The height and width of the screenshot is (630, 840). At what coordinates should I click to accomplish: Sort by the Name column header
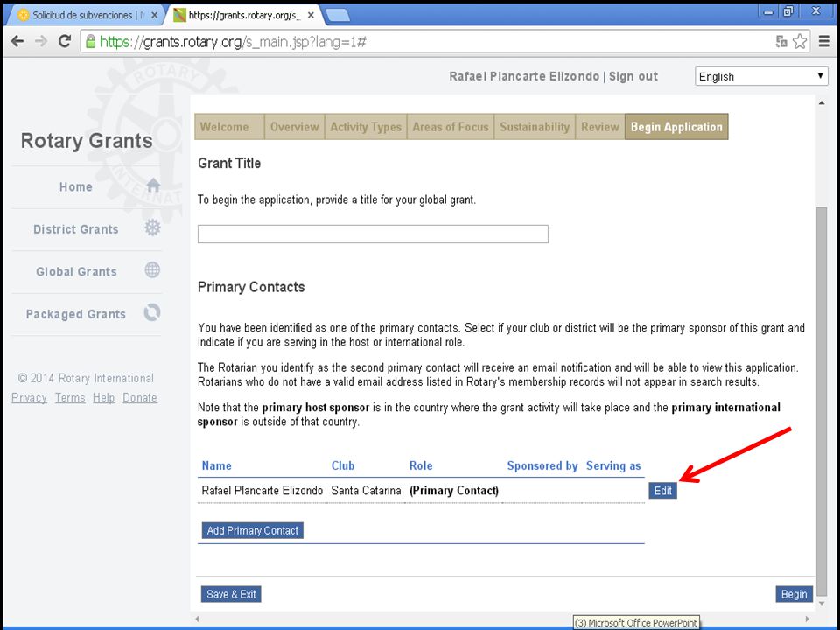tap(216, 465)
